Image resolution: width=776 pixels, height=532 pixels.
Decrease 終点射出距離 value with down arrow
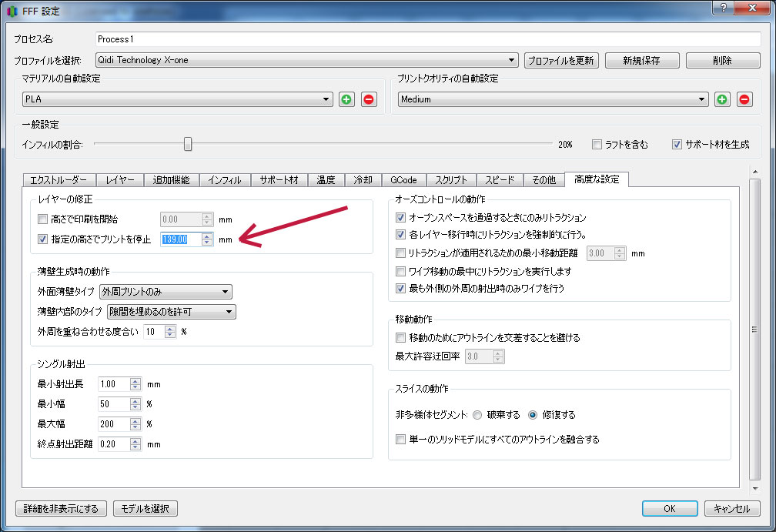[x=135, y=447]
